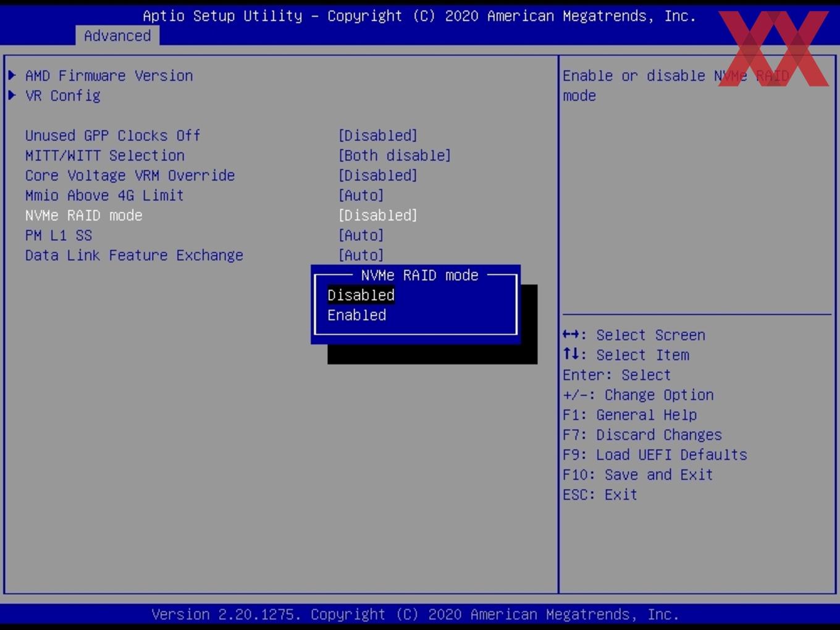Click the Enter: Select key hint
Screen dimensions: 840x630
(616, 375)
